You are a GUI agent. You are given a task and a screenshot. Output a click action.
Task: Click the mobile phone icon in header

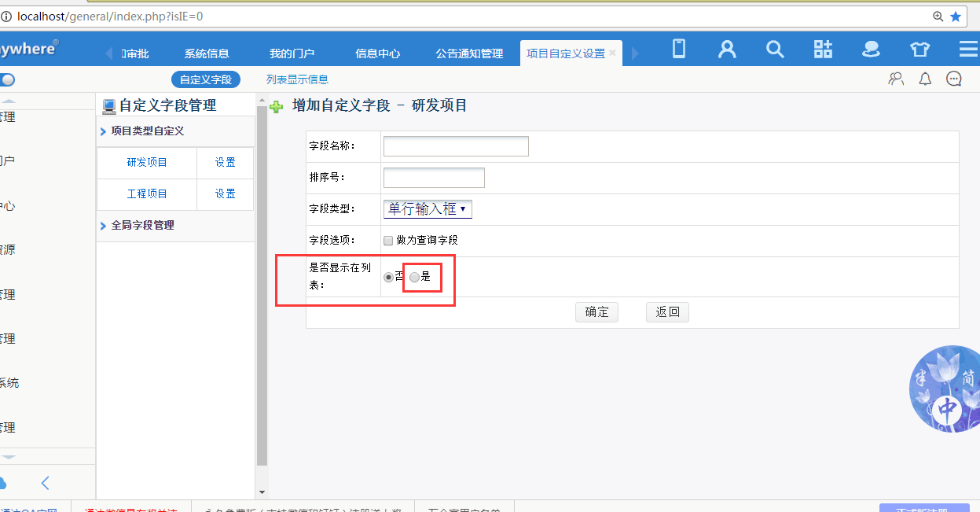pyautogui.click(x=679, y=50)
